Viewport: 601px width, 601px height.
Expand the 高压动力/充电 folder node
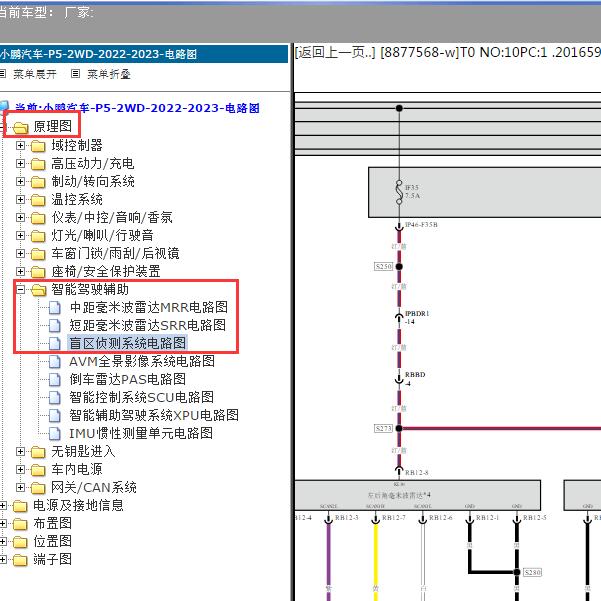click(20, 164)
